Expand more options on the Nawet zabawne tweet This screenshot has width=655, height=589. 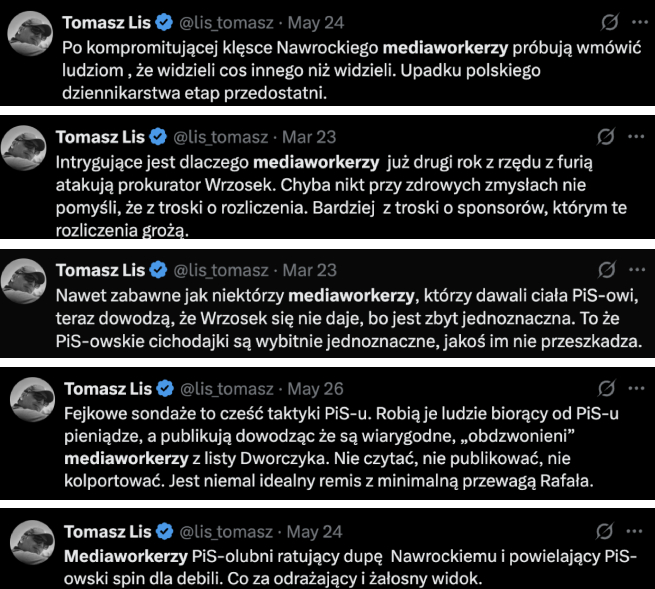point(637,270)
